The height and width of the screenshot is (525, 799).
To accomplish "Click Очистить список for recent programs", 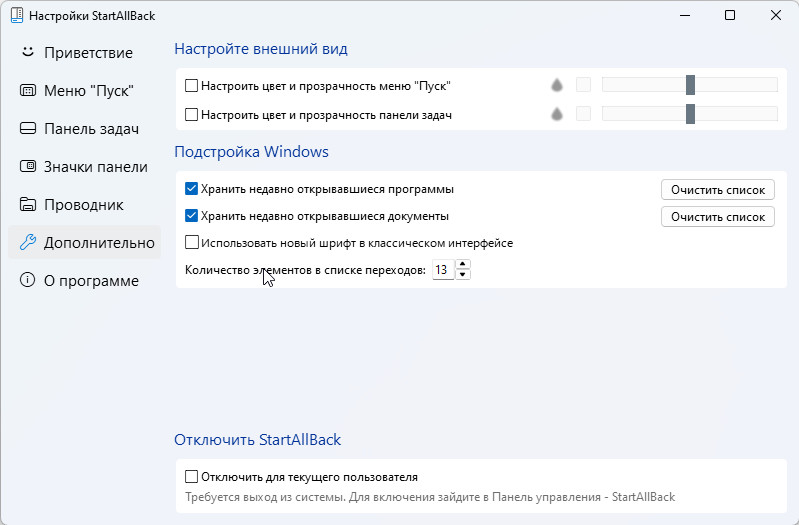I will point(717,190).
